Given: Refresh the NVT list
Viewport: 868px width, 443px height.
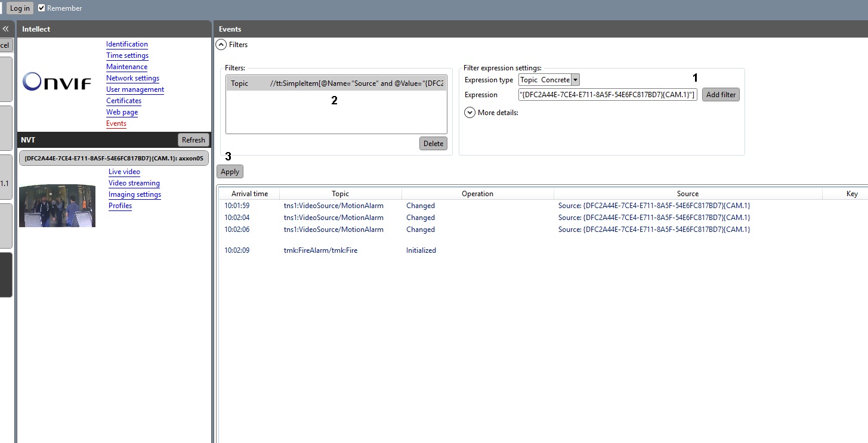Looking at the screenshot, I should point(193,140).
